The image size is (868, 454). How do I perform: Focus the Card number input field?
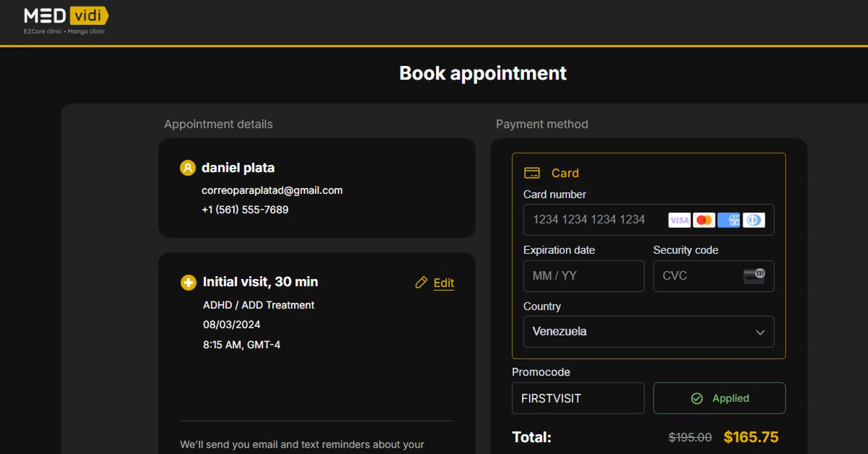649,220
